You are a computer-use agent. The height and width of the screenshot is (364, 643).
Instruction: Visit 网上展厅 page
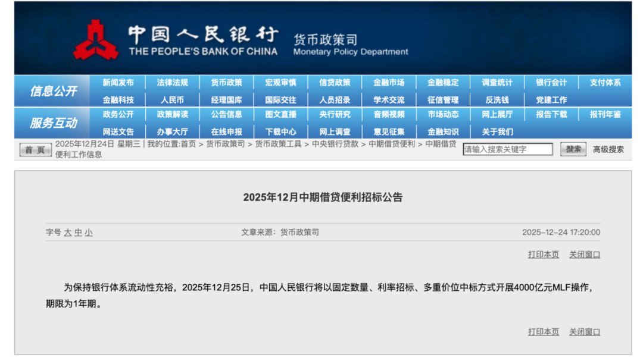[x=497, y=115]
